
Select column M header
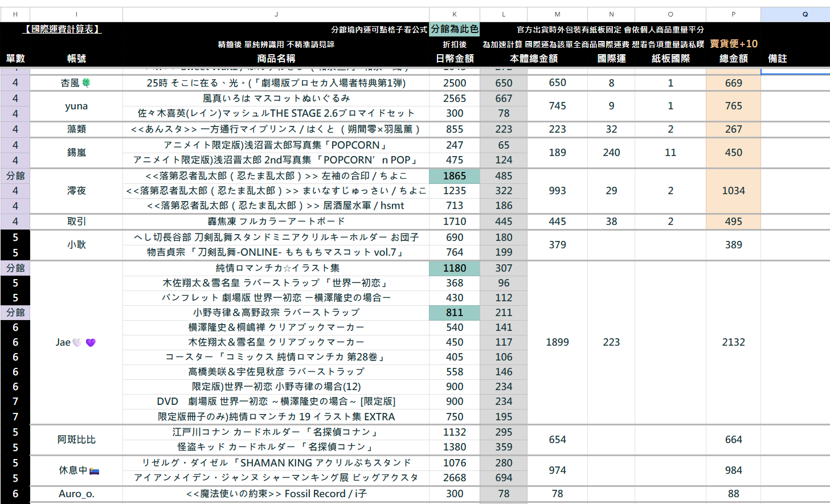557,14
